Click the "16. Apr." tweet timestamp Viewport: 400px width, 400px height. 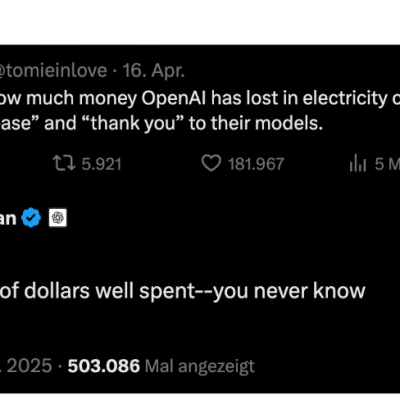(x=153, y=71)
